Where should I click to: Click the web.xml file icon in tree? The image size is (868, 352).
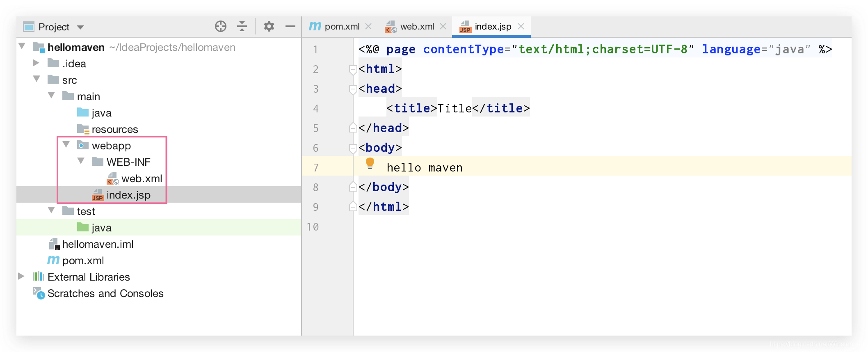pyautogui.click(x=113, y=178)
